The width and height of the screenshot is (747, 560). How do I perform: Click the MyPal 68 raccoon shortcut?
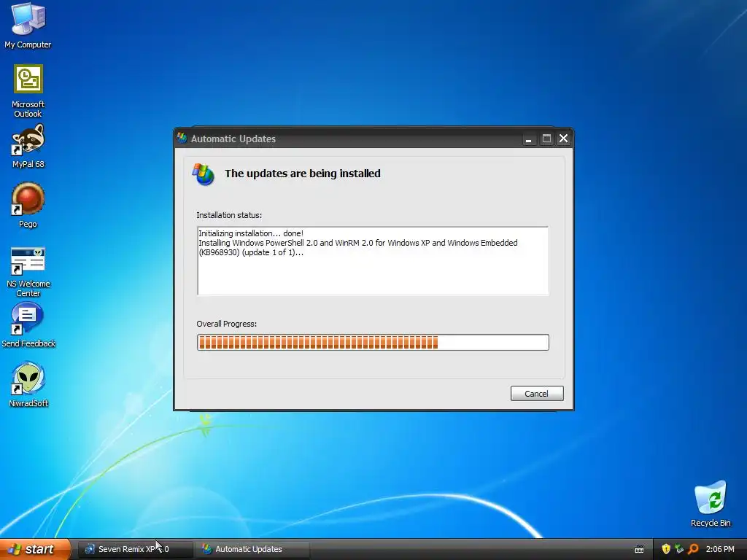pos(28,146)
